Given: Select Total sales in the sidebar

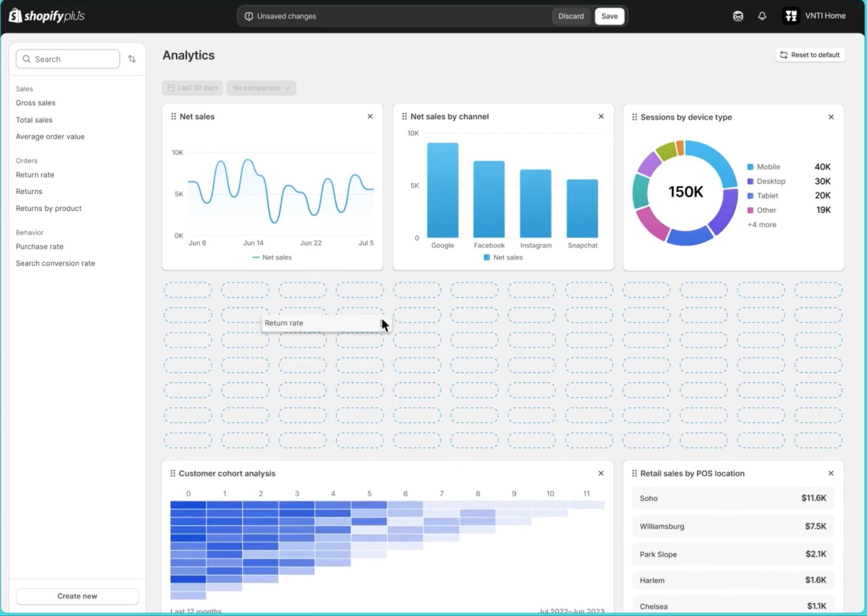Looking at the screenshot, I should (x=34, y=120).
